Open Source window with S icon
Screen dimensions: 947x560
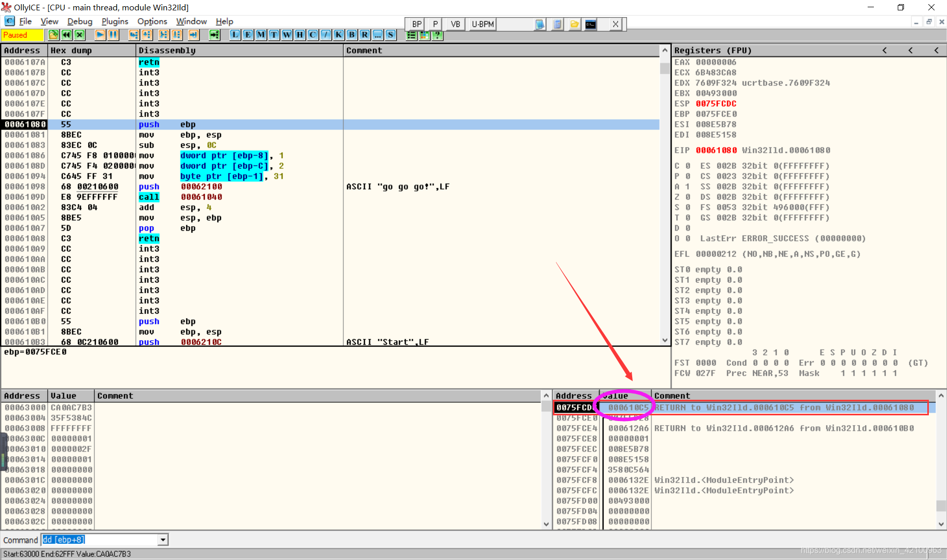click(x=391, y=35)
